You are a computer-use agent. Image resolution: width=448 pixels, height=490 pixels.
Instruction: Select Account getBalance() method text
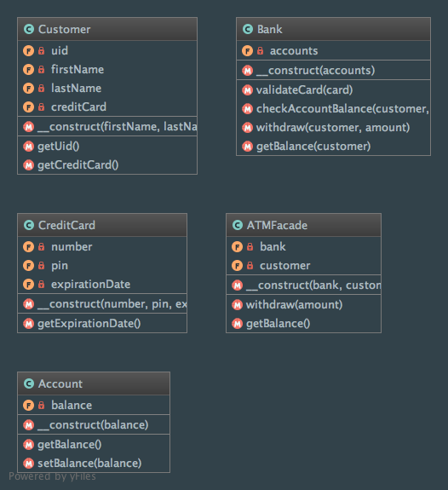(69, 444)
